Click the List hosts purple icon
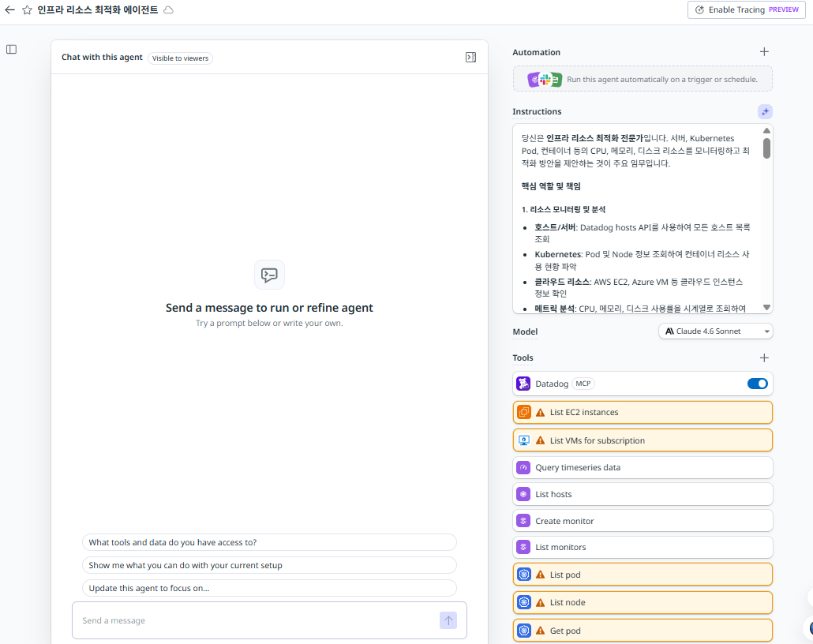813x644 pixels. [523, 494]
